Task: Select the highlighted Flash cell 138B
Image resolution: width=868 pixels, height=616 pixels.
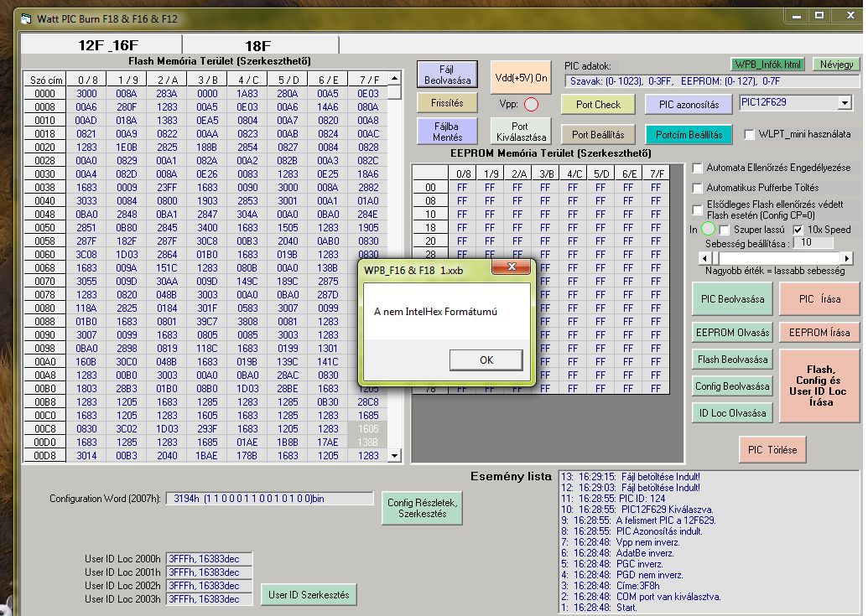Action: pyautogui.click(x=368, y=442)
